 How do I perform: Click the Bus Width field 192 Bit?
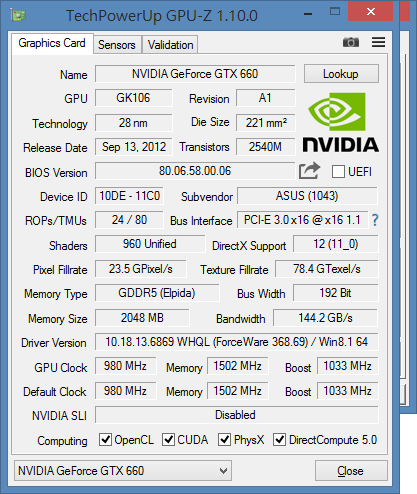(x=336, y=293)
